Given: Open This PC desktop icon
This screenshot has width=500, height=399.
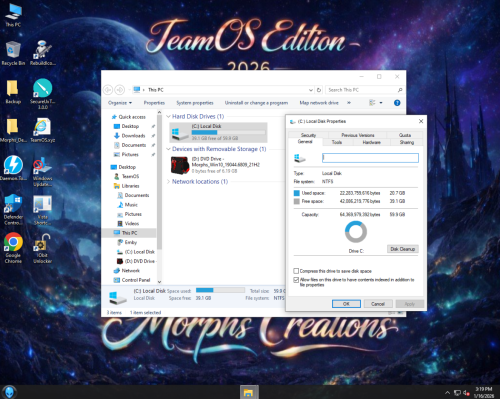Looking at the screenshot, I should 13,15.
